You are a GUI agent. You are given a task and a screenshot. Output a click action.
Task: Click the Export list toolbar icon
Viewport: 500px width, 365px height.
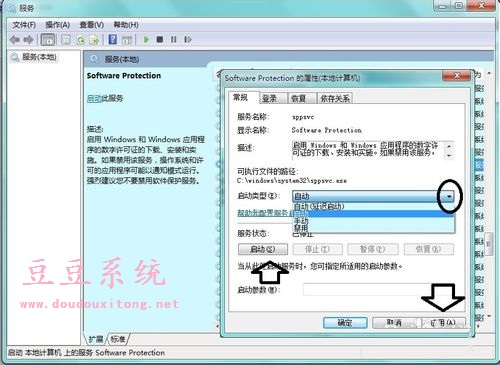click(x=95, y=40)
